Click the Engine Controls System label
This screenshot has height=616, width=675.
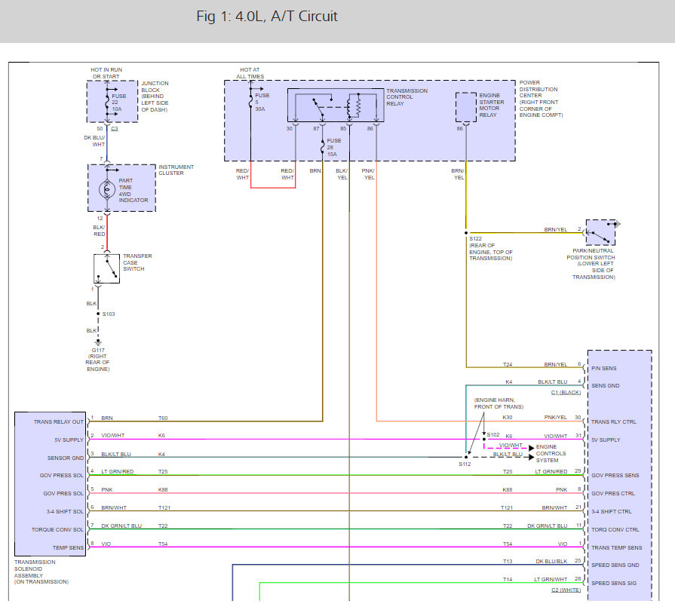pos(551,454)
